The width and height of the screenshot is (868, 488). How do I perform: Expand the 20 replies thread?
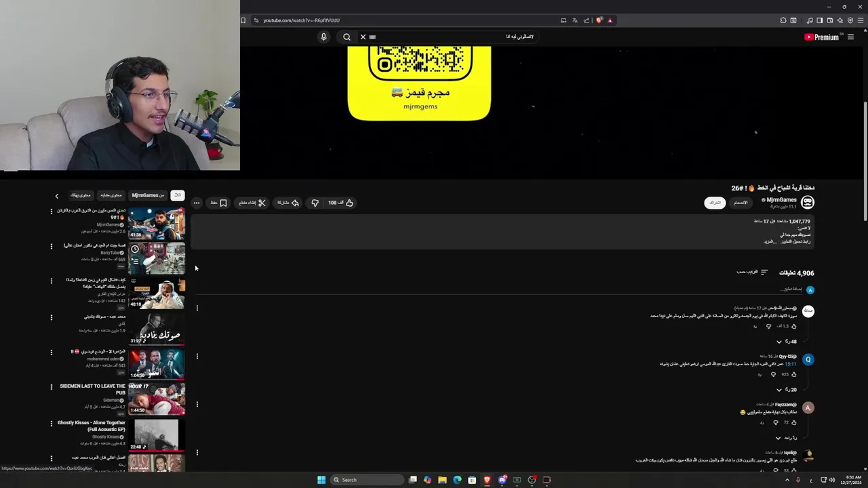click(x=787, y=390)
